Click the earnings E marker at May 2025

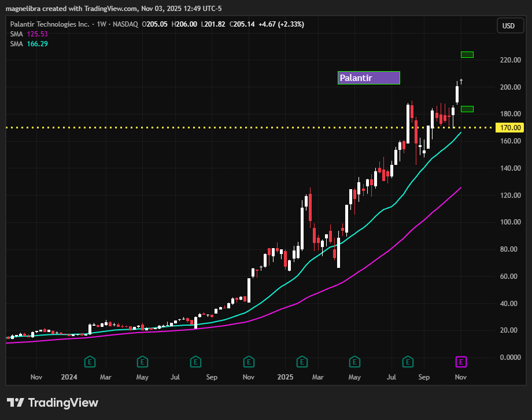[354, 362]
